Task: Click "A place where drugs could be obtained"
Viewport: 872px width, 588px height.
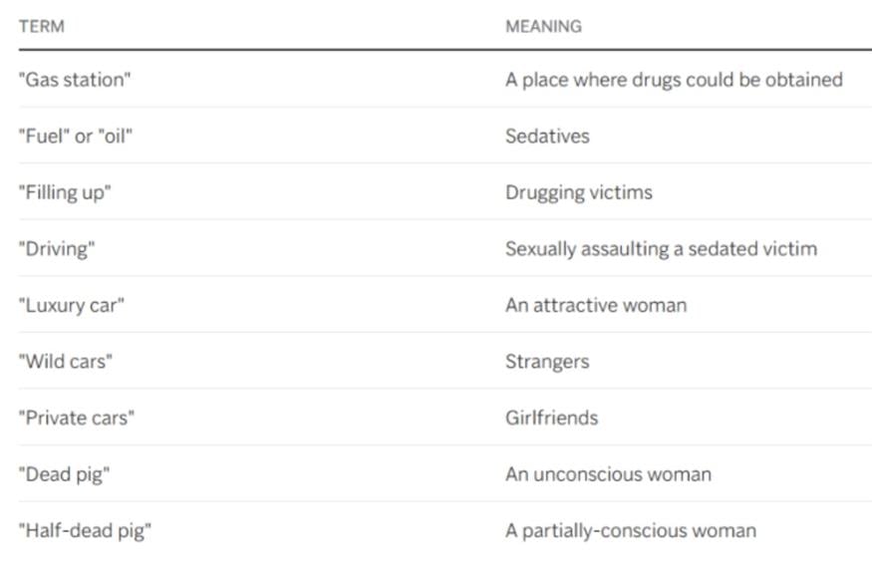Action: tap(674, 80)
